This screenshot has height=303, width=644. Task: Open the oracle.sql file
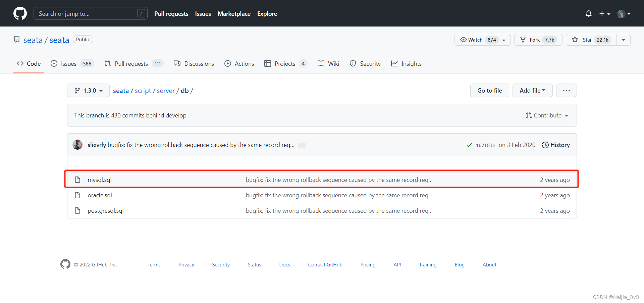tap(100, 195)
